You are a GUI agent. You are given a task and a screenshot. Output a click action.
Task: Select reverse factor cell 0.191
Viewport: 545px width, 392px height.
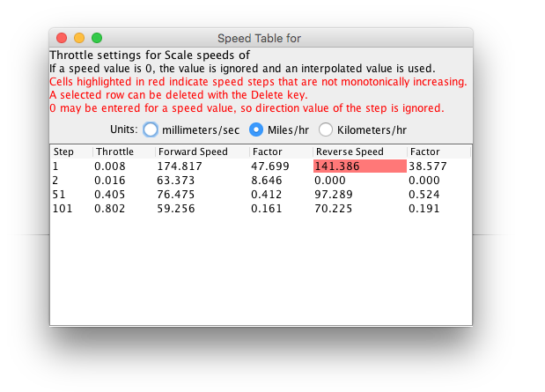click(x=438, y=209)
